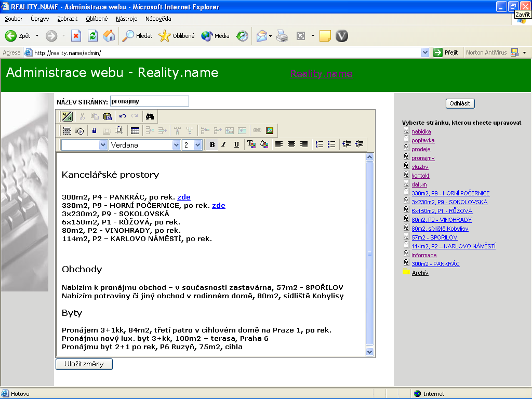Insert a table using the table icon

pyautogui.click(x=135, y=130)
